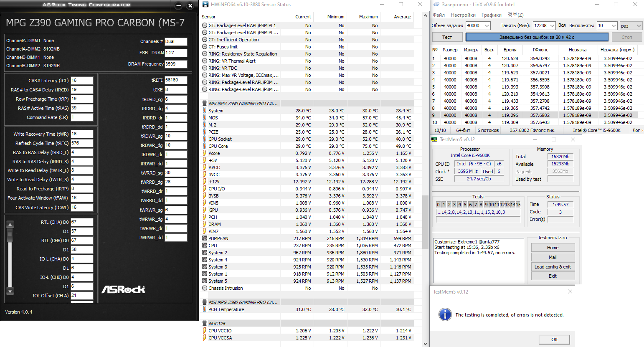The width and height of the screenshot is (644, 347).
Task: Click the voltage icon beside the PCH row
Action: coord(205,217)
